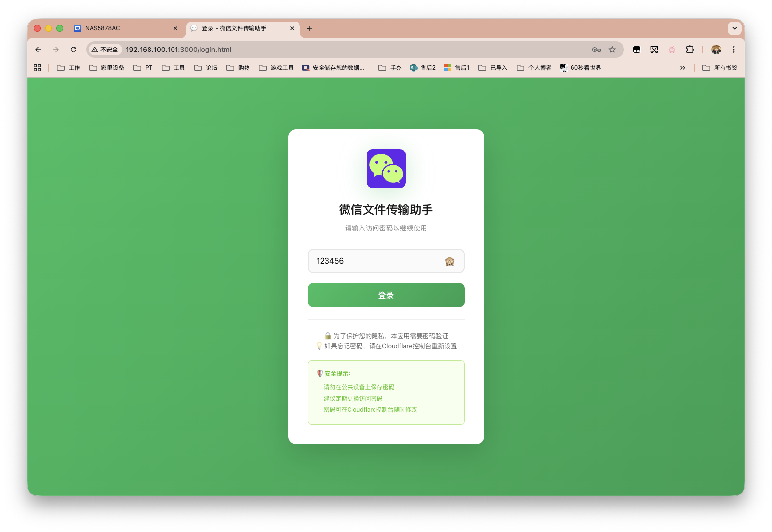Viewport: 772px width, 532px height.
Task: Open the saved password key icon
Action: (597, 50)
